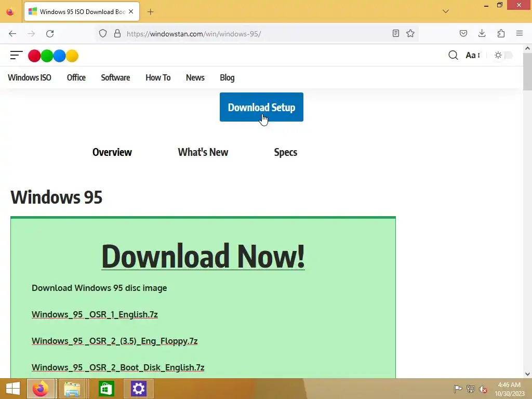Screen dimensions: 532x399
Task: Open the Pocket save icon
Action: (463, 33)
